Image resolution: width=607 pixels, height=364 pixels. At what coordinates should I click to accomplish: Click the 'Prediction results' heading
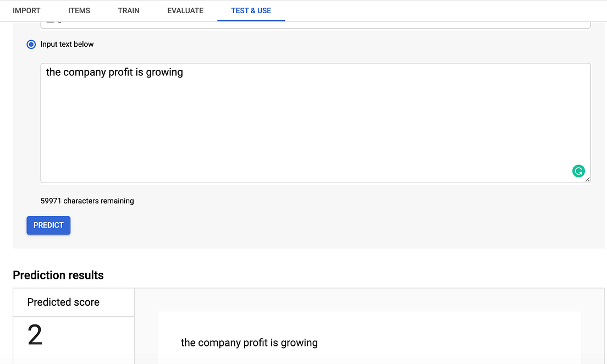click(x=58, y=275)
